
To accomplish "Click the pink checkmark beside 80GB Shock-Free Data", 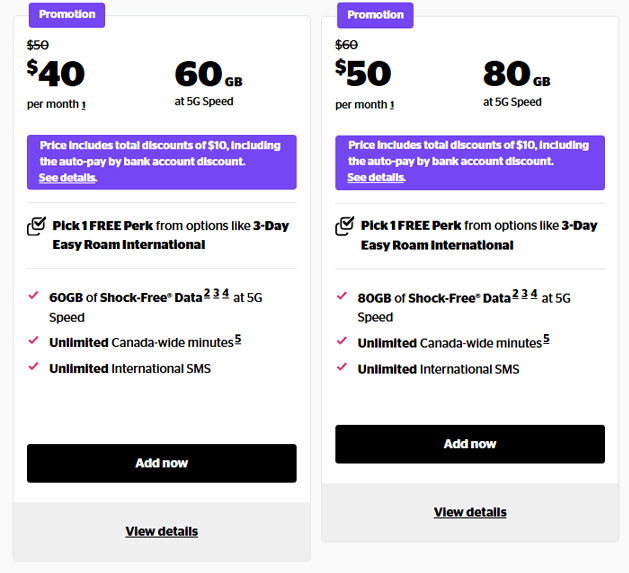I will coord(343,296).
